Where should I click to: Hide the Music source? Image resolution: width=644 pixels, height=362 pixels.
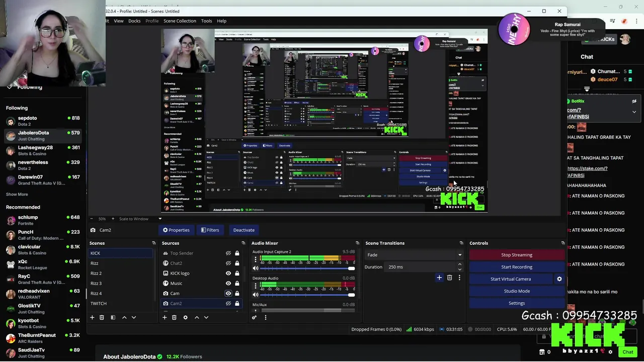(228, 284)
